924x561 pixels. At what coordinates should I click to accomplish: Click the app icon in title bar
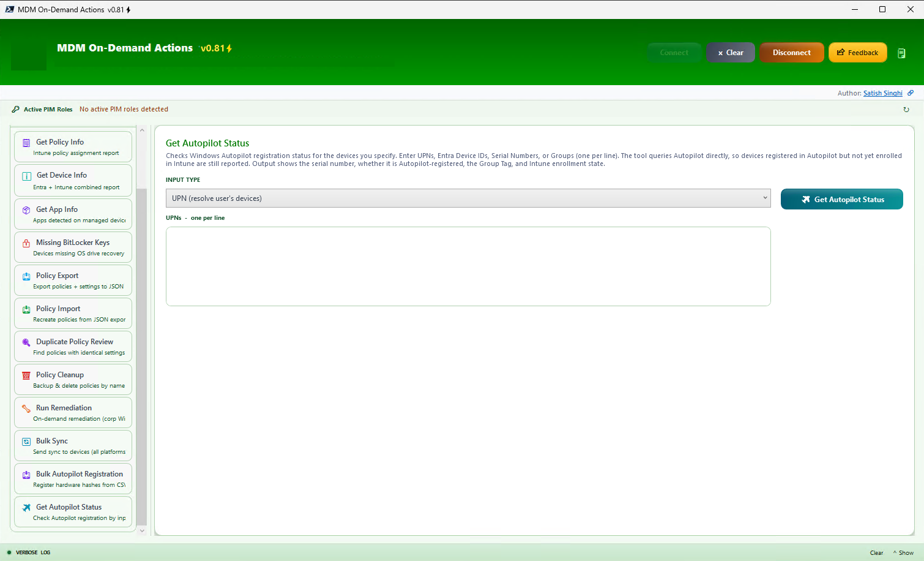point(10,9)
